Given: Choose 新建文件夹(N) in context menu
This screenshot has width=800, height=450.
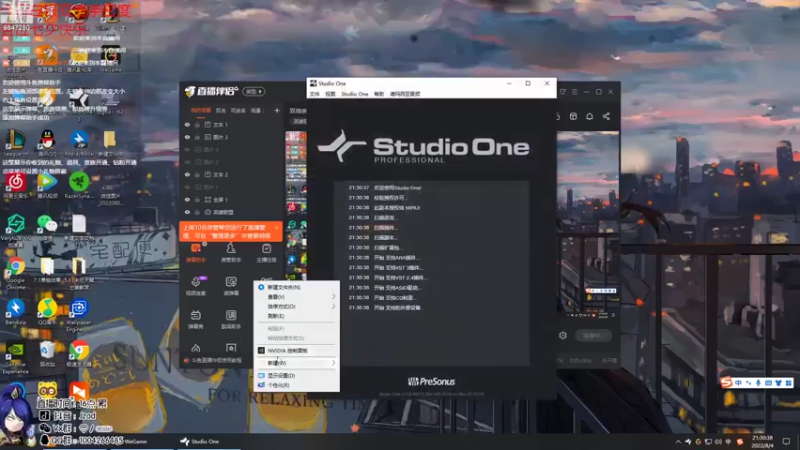Looking at the screenshot, I should (296, 287).
